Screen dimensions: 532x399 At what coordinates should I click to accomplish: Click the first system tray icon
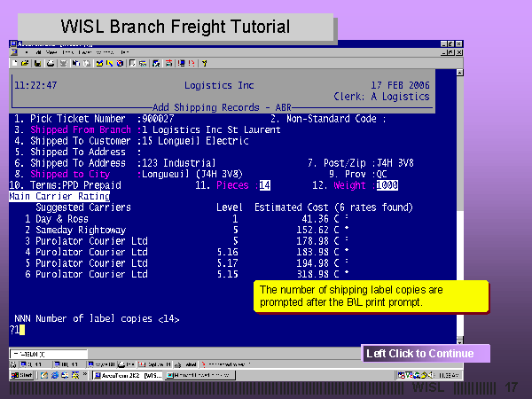pyautogui.click(x=402, y=375)
